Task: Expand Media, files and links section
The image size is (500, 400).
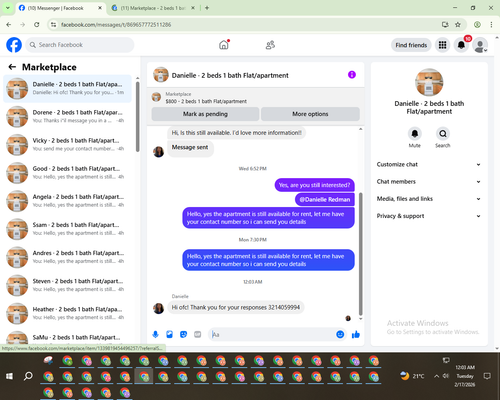Action: [429, 199]
